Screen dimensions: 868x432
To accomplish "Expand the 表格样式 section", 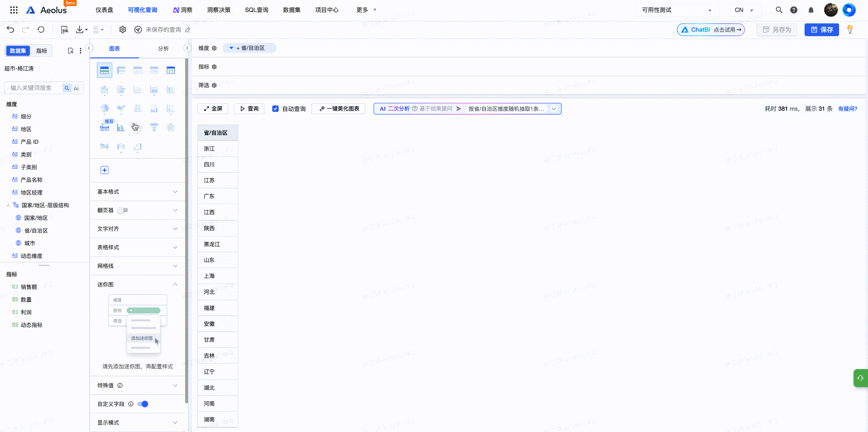I will [x=137, y=247].
